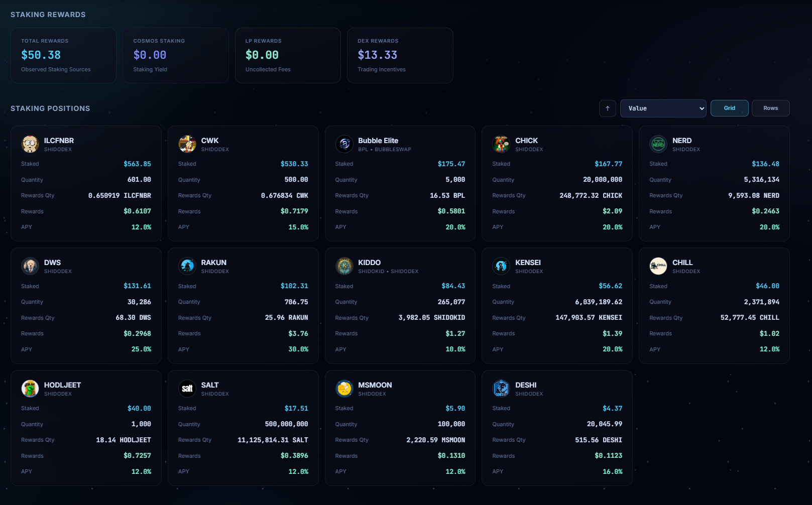Click the DEX Rewards amount
The height and width of the screenshot is (505, 812).
click(x=377, y=55)
